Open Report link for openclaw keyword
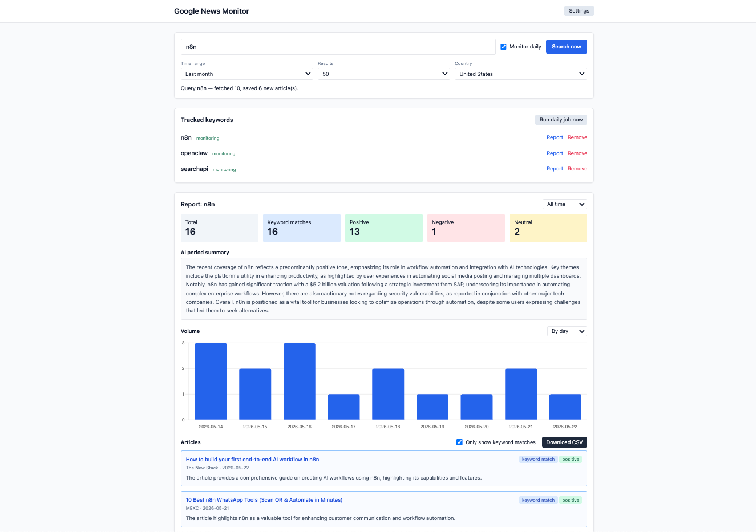756x532 pixels. click(555, 153)
